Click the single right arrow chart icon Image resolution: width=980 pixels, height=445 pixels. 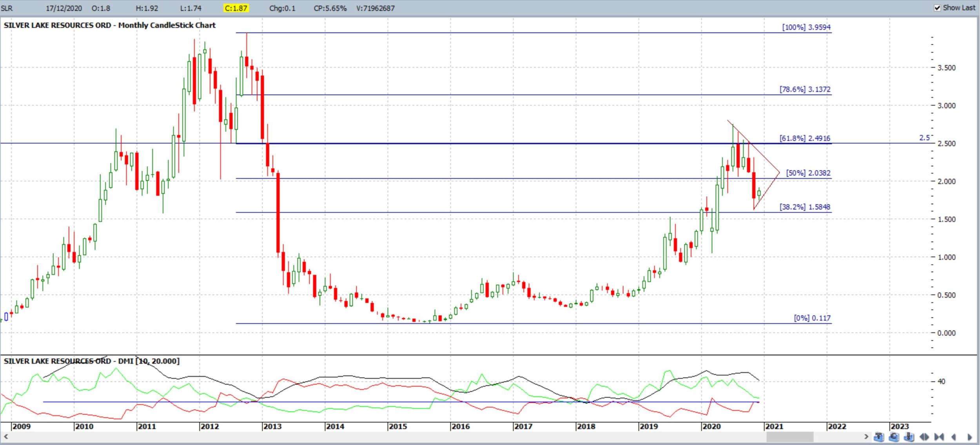pos(969,437)
